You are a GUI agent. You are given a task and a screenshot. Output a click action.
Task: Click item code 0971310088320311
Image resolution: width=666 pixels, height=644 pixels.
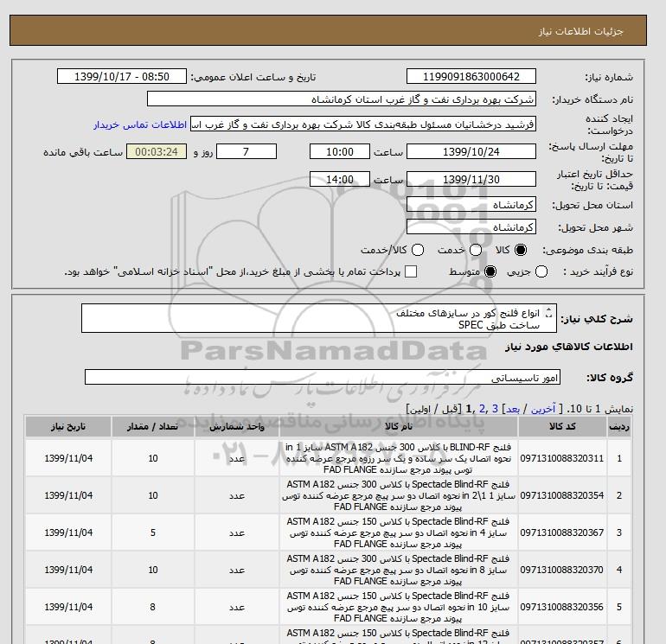point(562,458)
